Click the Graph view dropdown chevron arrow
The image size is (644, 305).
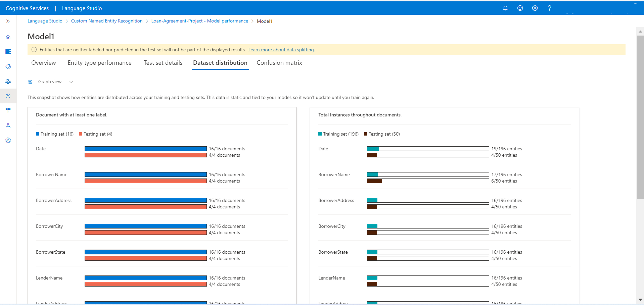pyautogui.click(x=71, y=82)
